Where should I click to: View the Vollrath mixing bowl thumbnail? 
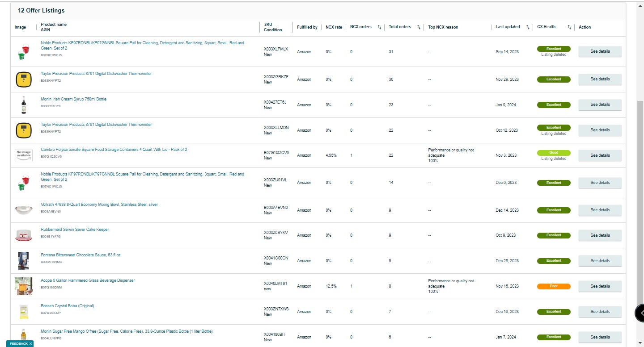24,210
